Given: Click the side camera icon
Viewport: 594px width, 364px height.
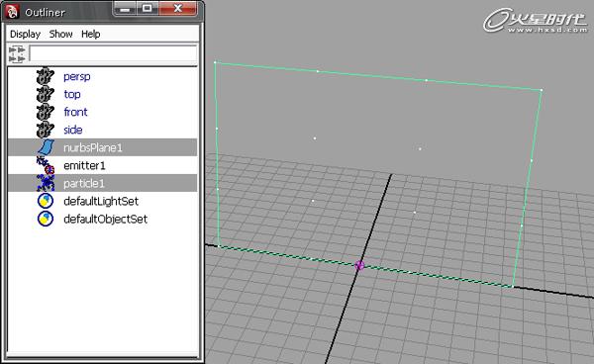Looking at the screenshot, I should coord(46,130).
